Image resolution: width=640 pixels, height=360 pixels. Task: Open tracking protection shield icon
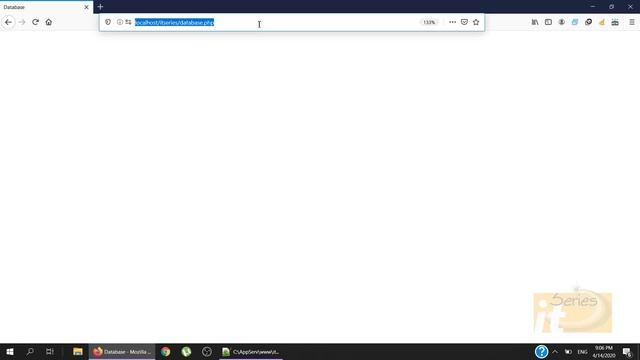pos(108,22)
